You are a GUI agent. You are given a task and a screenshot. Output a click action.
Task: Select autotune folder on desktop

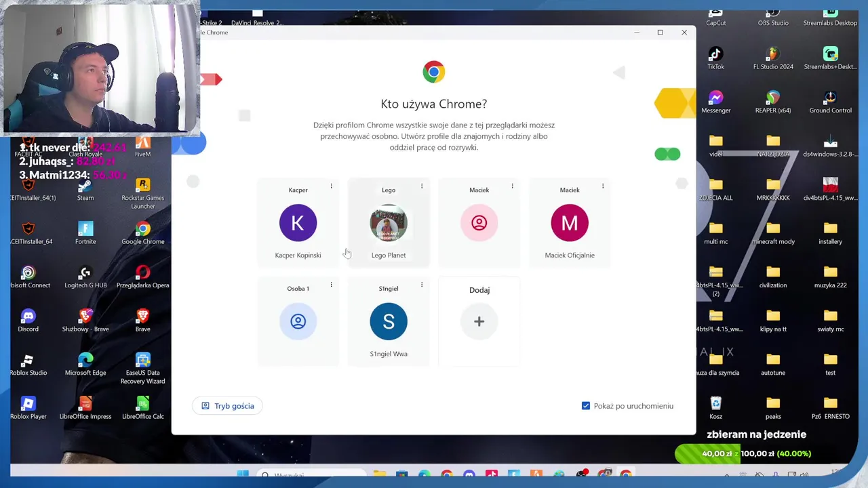point(773,365)
